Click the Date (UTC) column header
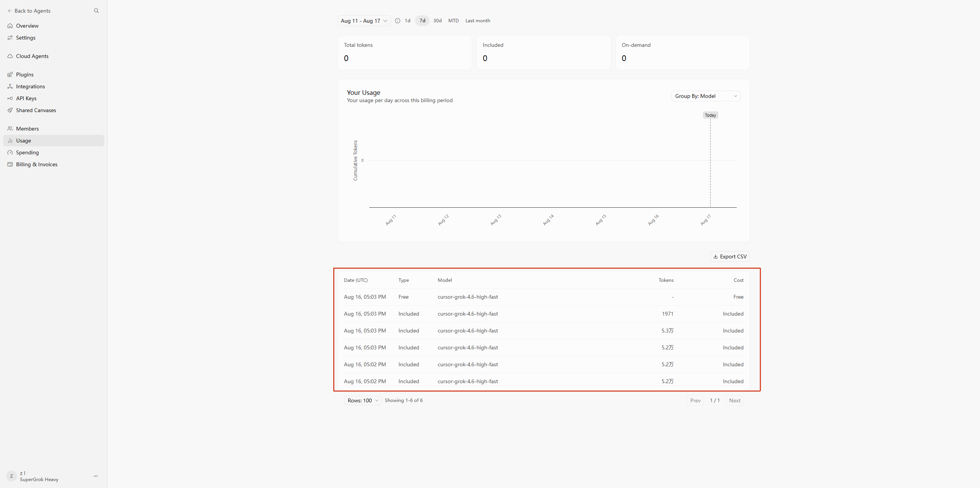The image size is (980, 488). (x=356, y=280)
